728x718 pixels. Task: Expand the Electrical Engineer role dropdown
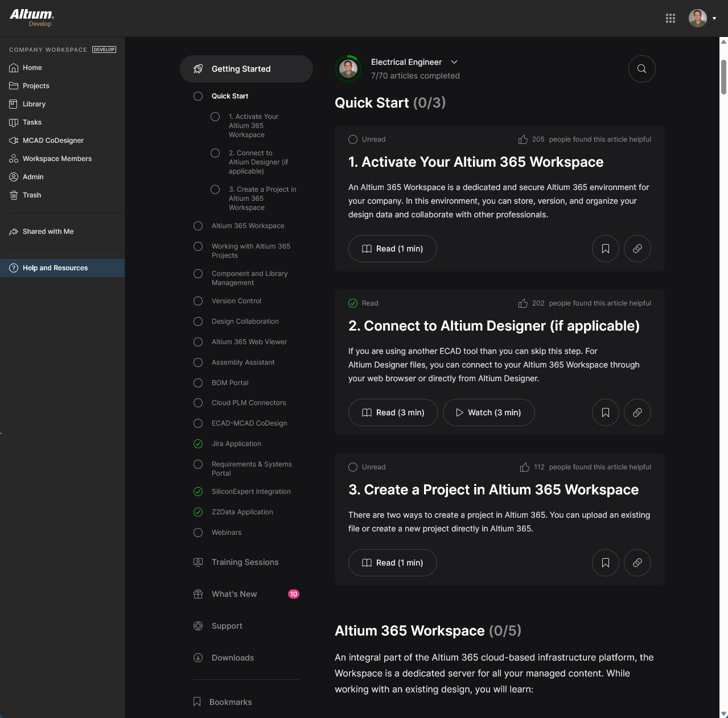click(454, 62)
